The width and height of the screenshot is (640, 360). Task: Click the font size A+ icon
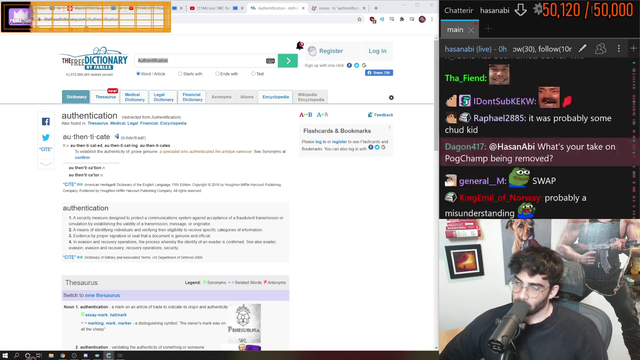pyautogui.click(x=322, y=115)
